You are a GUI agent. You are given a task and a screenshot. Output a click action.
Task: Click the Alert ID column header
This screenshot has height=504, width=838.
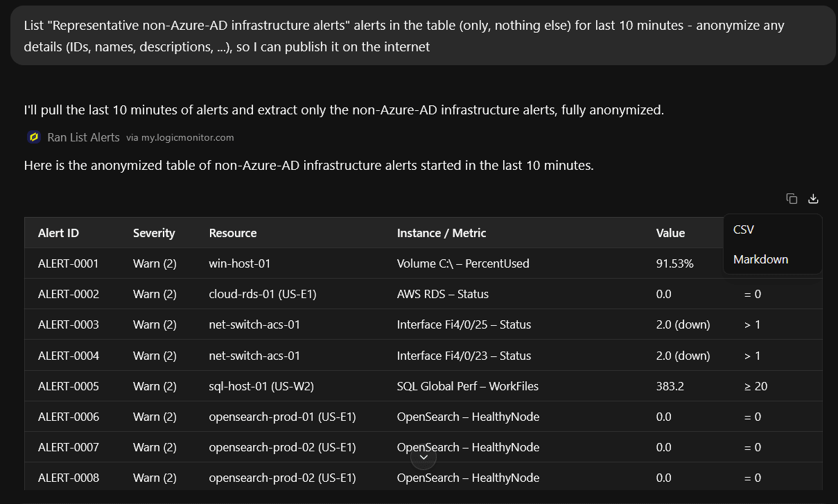point(58,233)
